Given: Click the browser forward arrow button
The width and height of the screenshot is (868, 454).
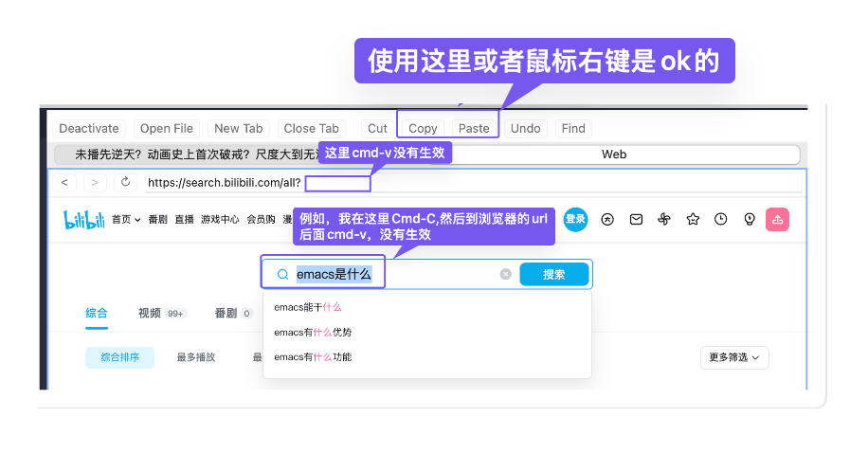Looking at the screenshot, I should click(x=95, y=182).
